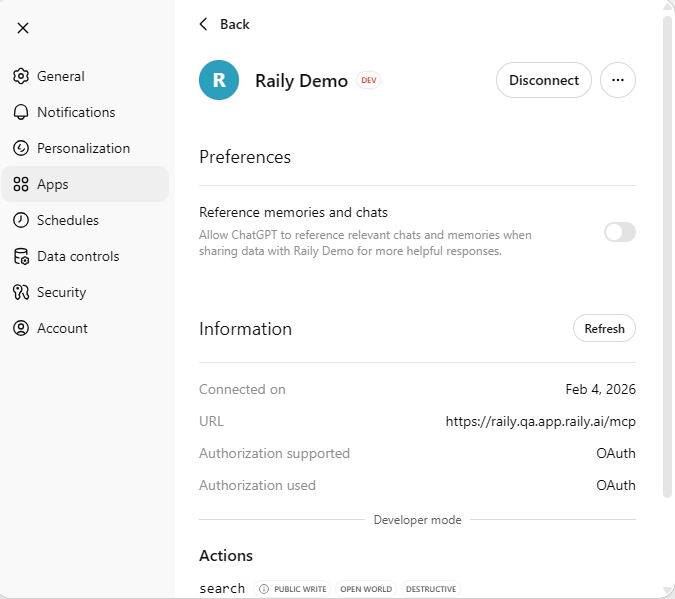
Task: Click the Actions heading
Action: point(226,556)
